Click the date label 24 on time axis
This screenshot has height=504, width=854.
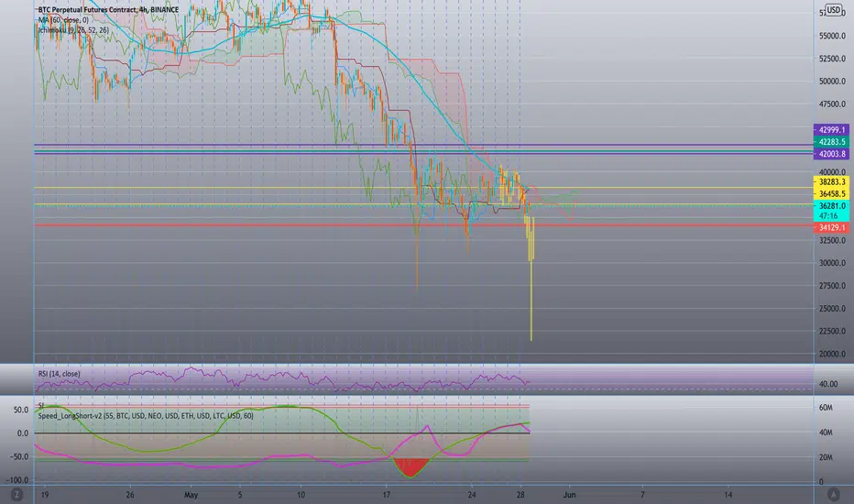click(x=472, y=495)
